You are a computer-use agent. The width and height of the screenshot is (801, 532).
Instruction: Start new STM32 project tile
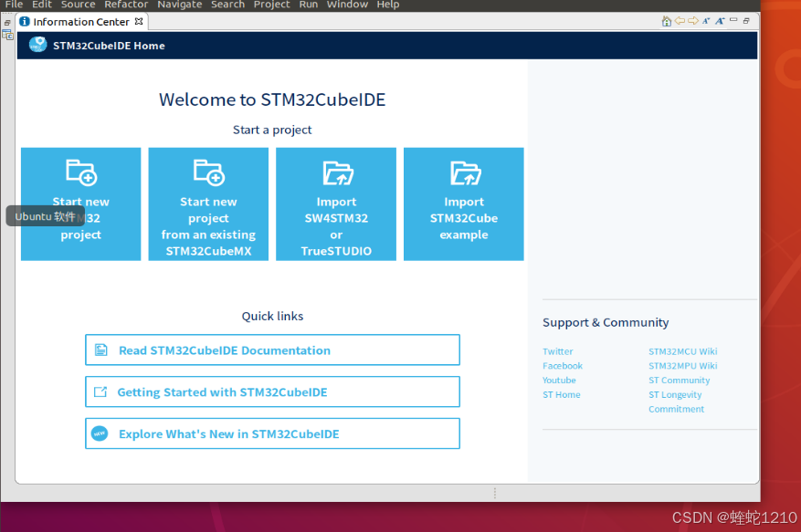[x=80, y=204]
